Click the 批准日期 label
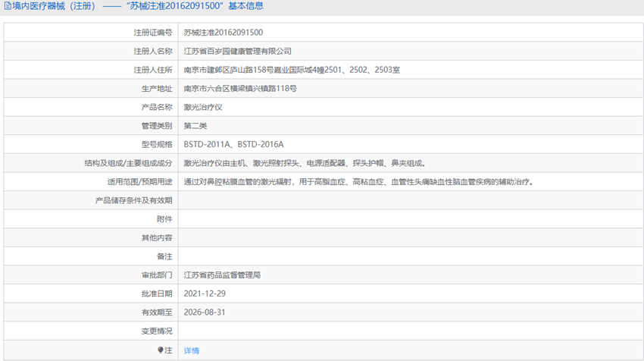Screen dimensions: 644x361 (x=157, y=294)
